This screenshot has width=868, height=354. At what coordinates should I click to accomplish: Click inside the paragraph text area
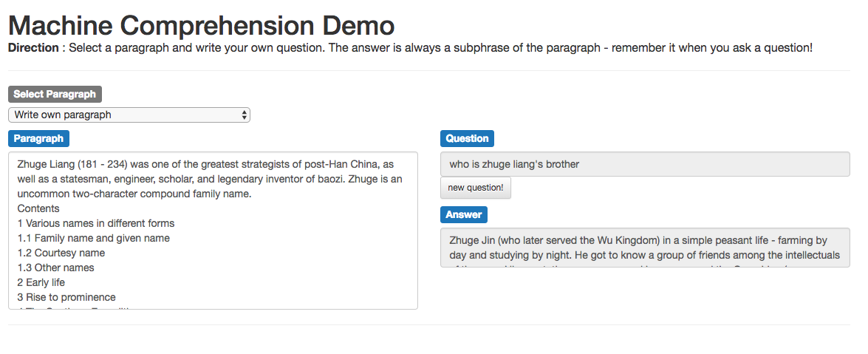pos(213,231)
